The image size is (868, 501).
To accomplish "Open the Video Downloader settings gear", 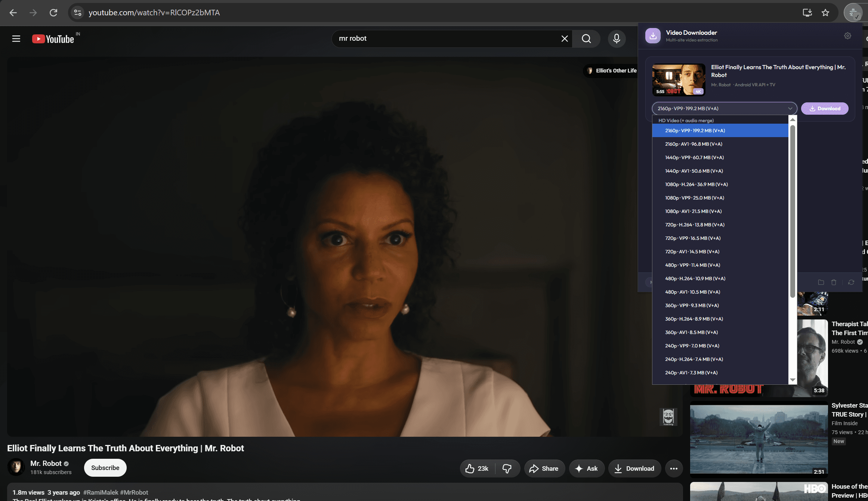I will (847, 36).
